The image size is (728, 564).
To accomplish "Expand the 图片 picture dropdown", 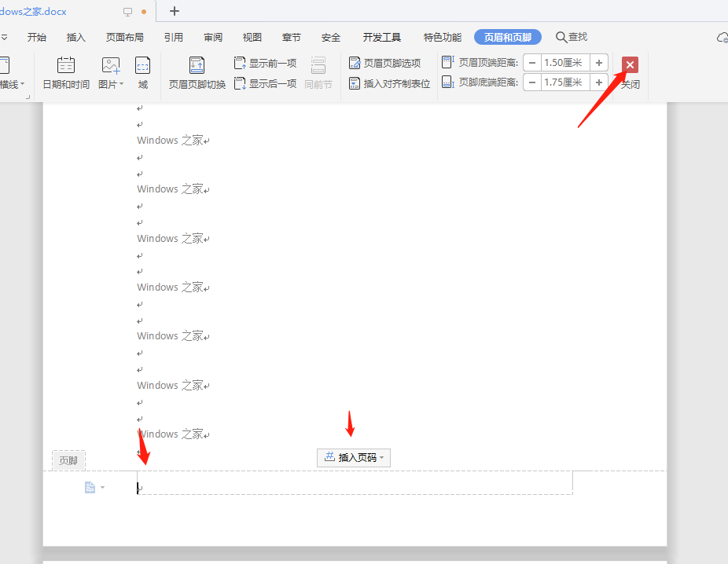I will click(x=121, y=85).
